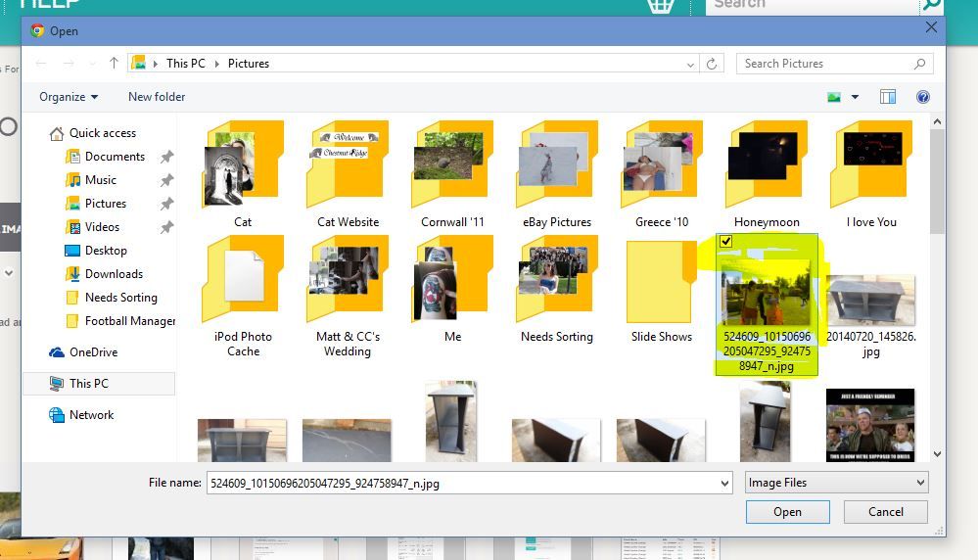Open Videos in Quick access
978x560 pixels.
click(x=102, y=227)
